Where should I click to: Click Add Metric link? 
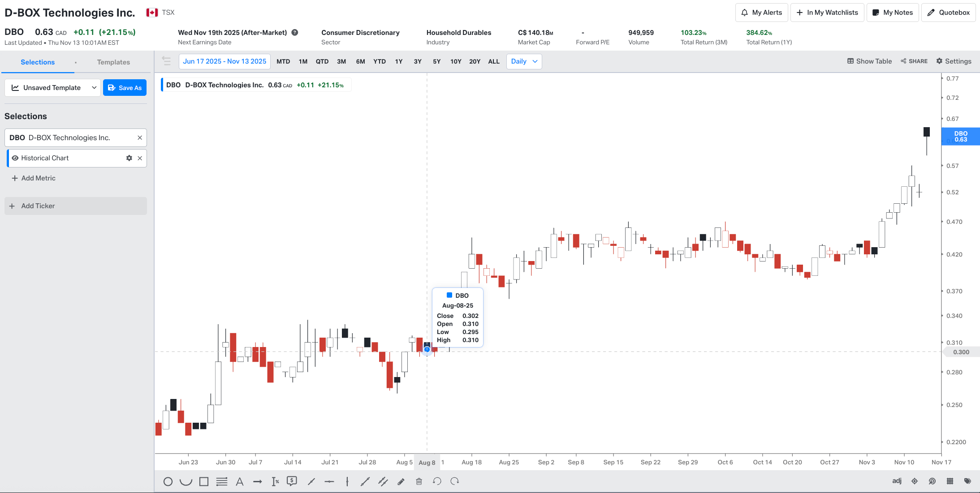34,178
